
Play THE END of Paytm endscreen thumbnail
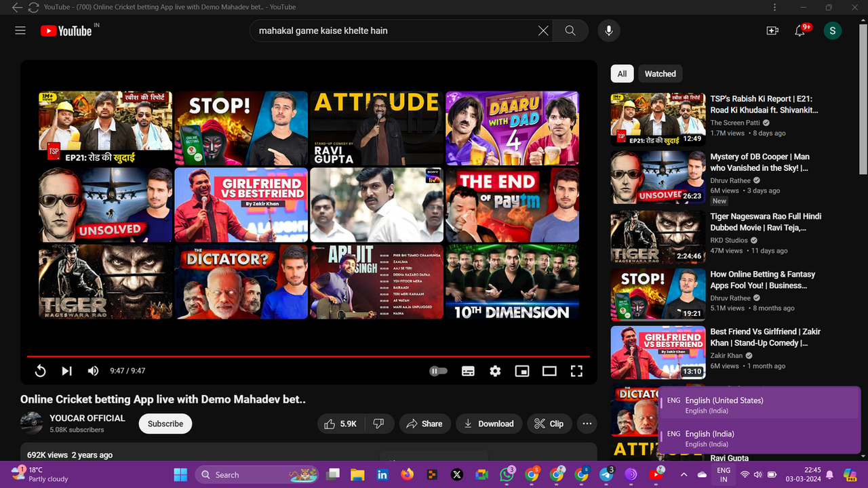pos(512,205)
